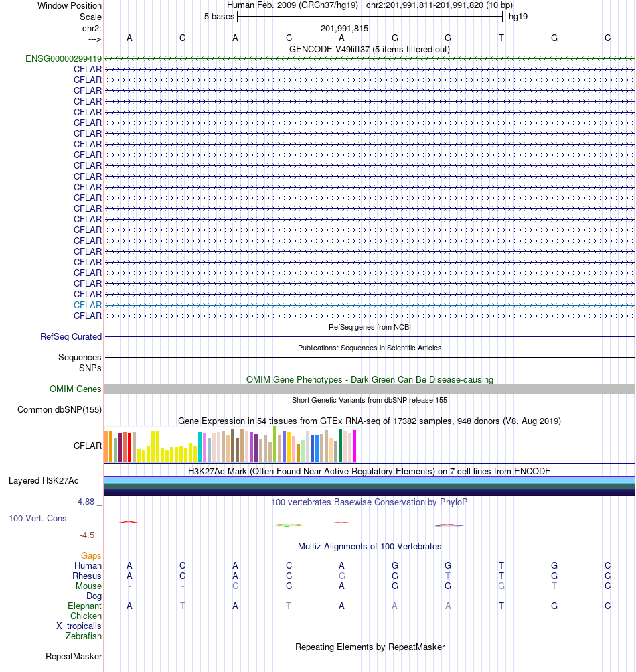The width and height of the screenshot is (636, 672).
Task: Open Publications: Sequences in Scientific Articles title
Action: [370, 348]
